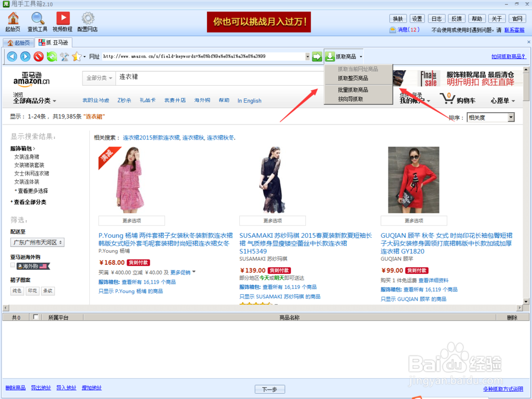Open the In English link
Viewport: 532px width, 399px height.
click(x=250, y=101)
